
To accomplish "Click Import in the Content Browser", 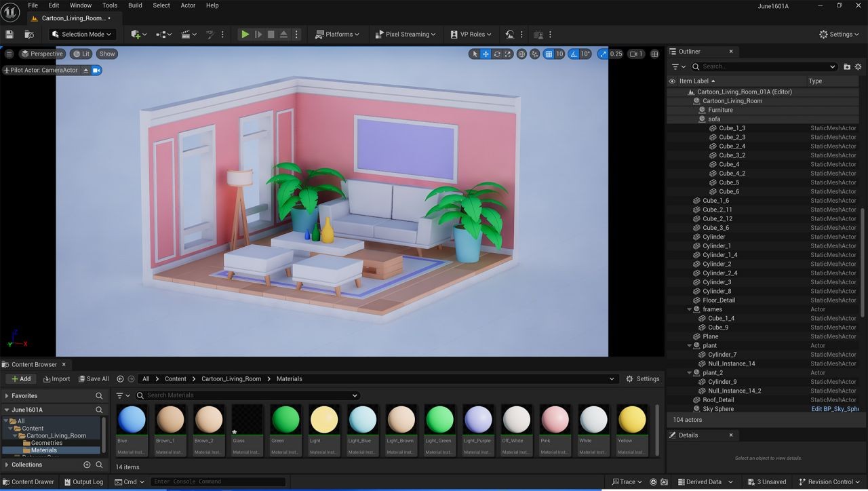I will tap(56, 379).
